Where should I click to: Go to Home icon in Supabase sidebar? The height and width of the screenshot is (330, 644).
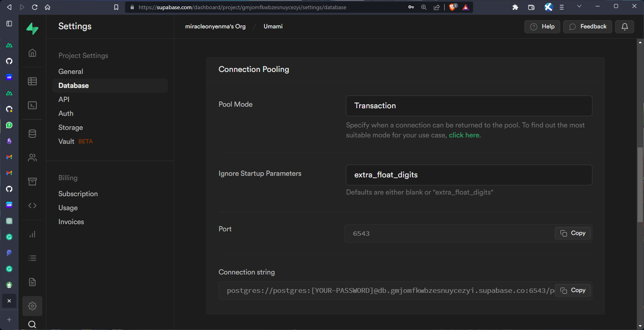pyautogui.click(x=32, y=53)
